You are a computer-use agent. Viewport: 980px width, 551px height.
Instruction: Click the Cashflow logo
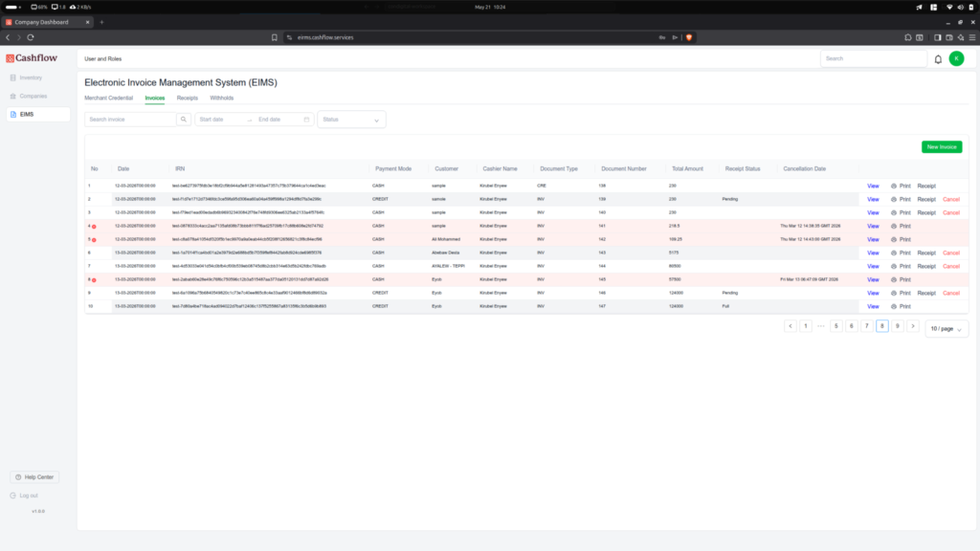32,58
